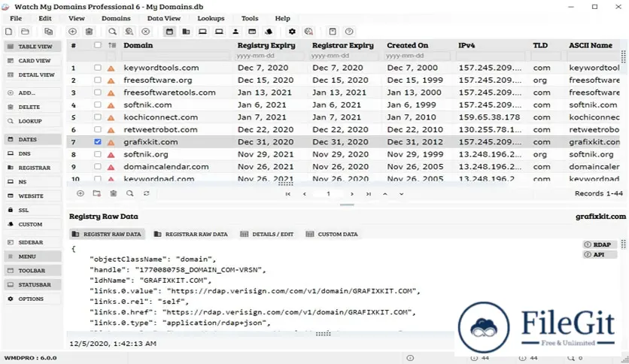This screenshot has width=629, height=364.
Task: Check the box for domaincalendar.com
Action: pyautogui.click(x=98, y=166)
